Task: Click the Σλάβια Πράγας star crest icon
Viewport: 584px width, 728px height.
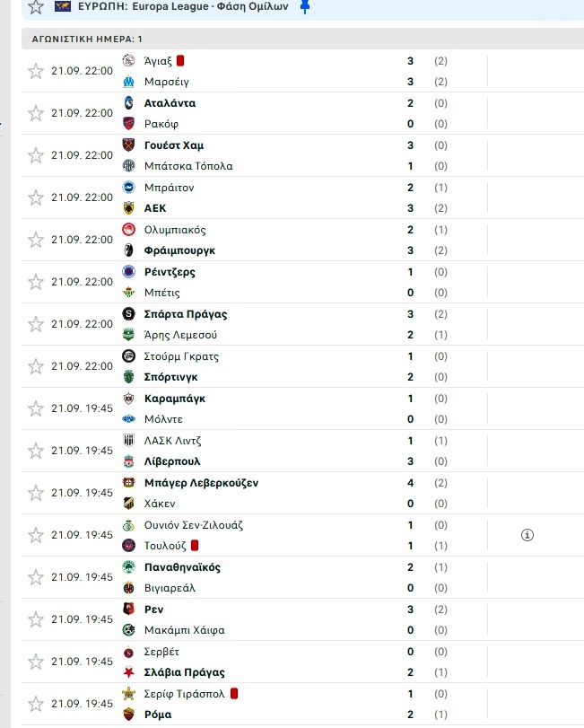Action: [x=128, y=671]
